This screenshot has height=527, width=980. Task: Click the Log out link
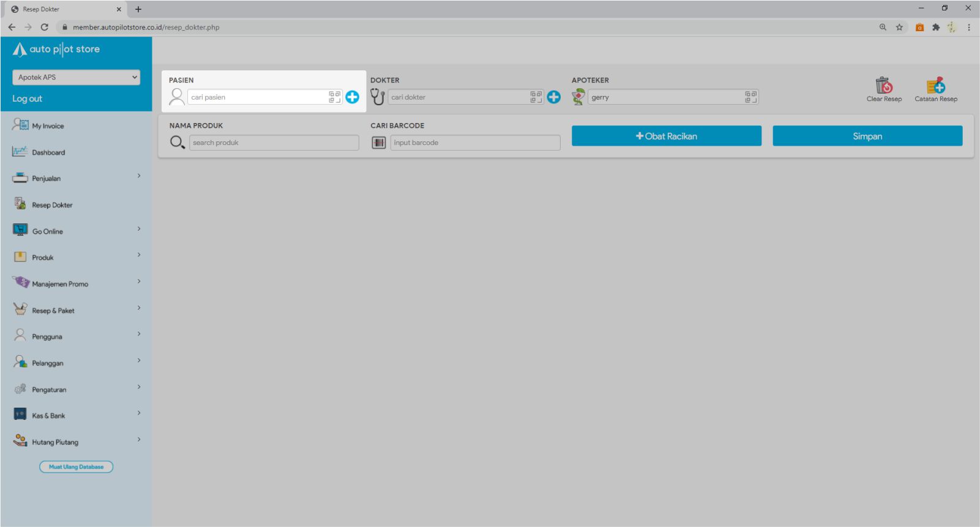coord(28,99)
